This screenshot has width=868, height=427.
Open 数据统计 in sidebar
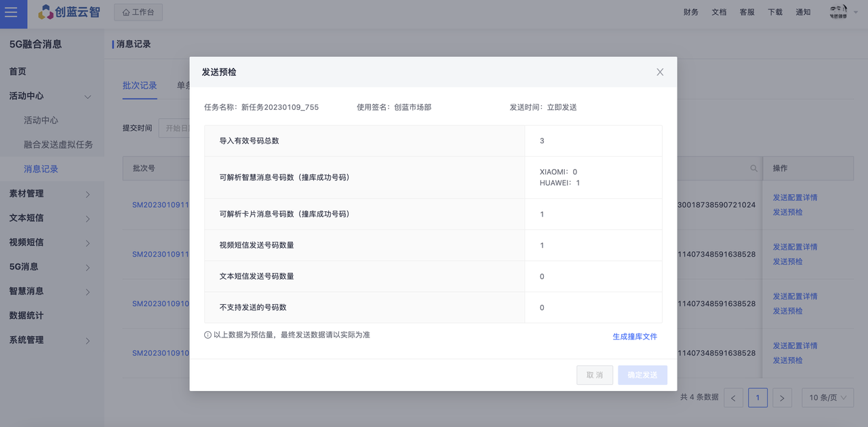[x=26, y=316]
